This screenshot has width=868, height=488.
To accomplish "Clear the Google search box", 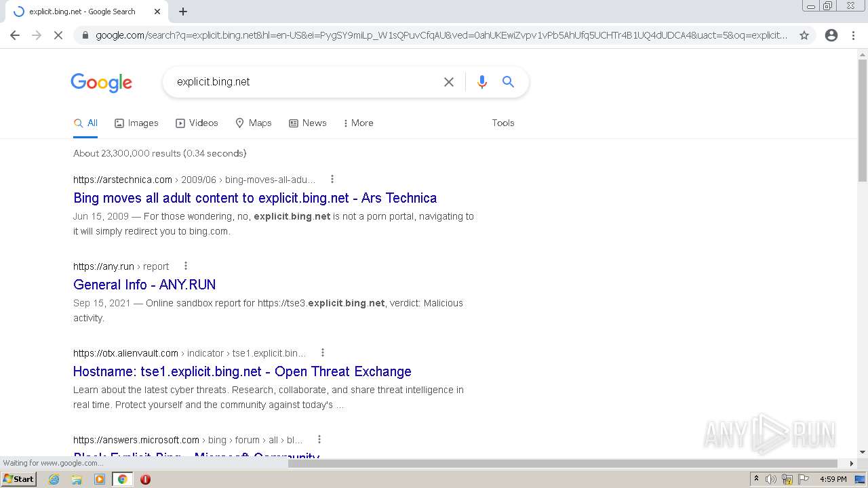I will pos(449,82).
